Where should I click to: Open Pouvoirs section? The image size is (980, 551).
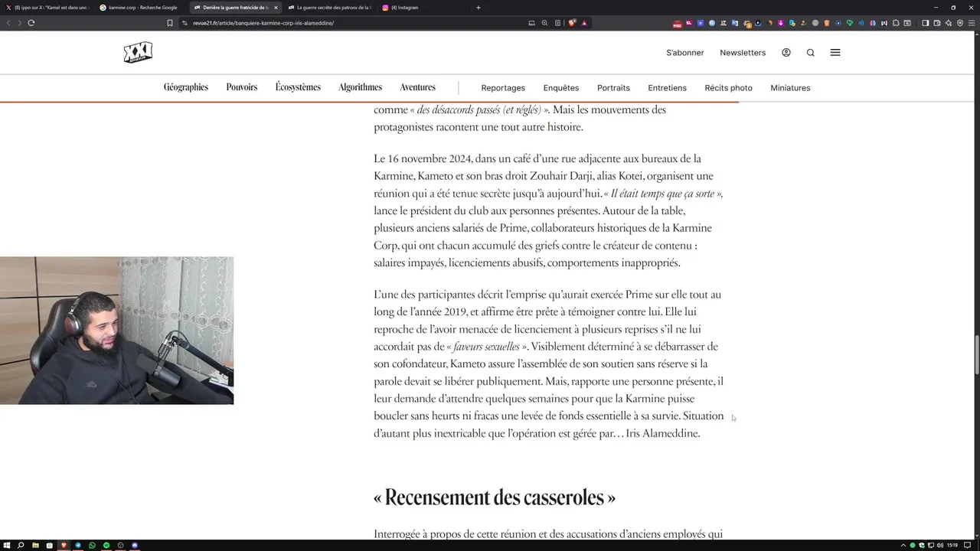coord(242,87)
